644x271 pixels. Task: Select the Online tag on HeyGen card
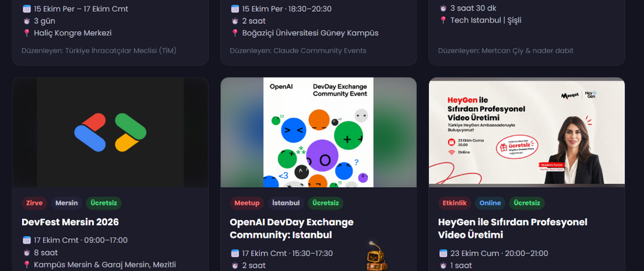(490, 203)
